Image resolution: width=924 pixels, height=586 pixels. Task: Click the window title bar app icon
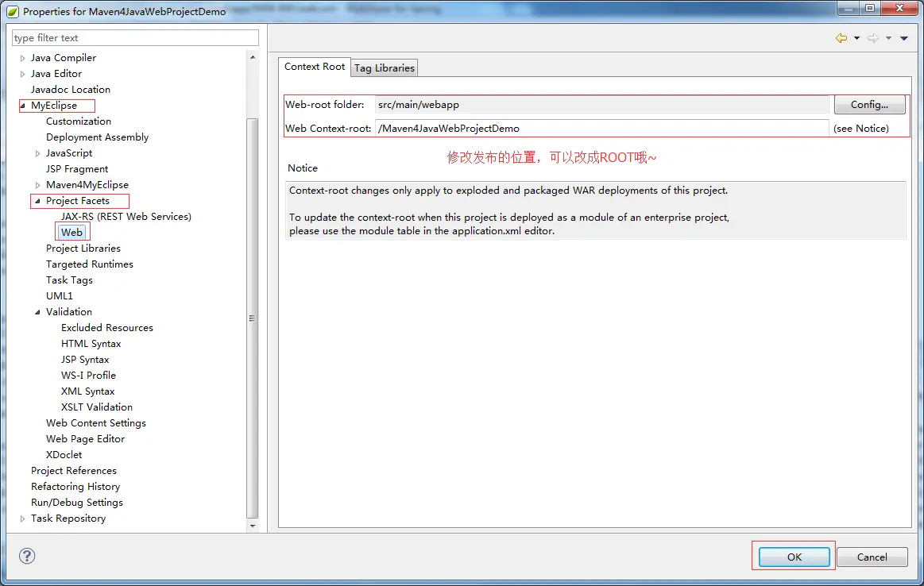pos(13,11)
